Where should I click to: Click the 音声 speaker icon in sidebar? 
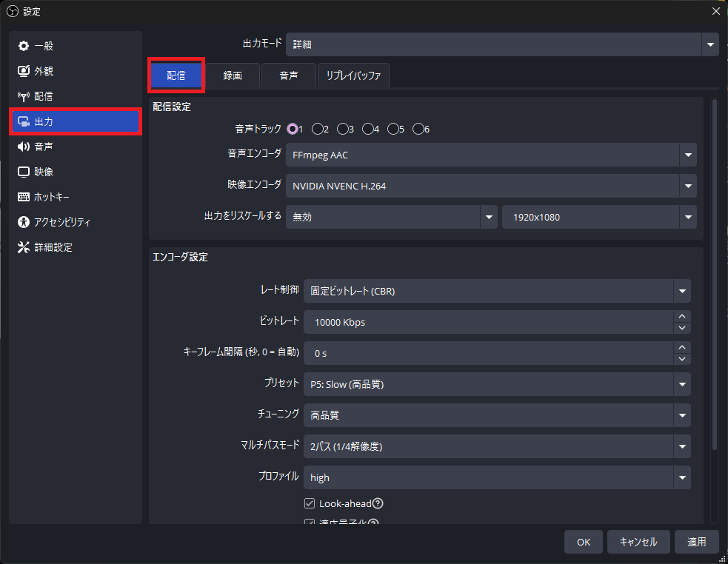coord(24,147)
